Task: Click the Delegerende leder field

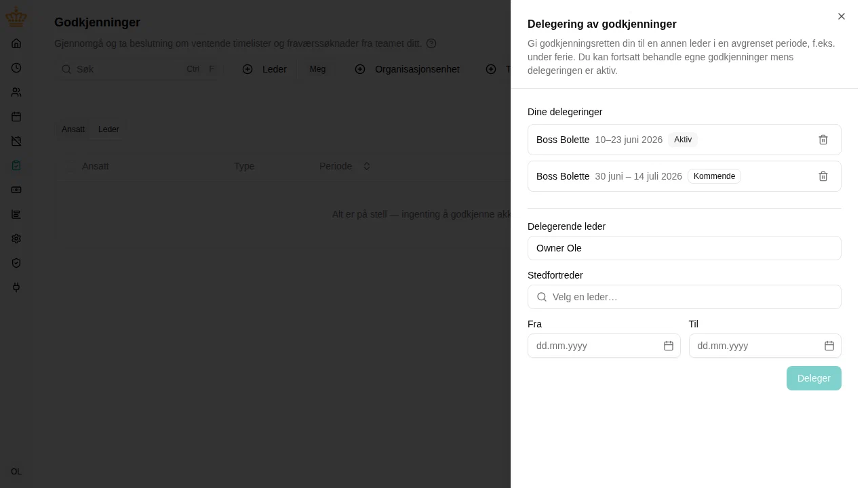Action: [684, 248]
